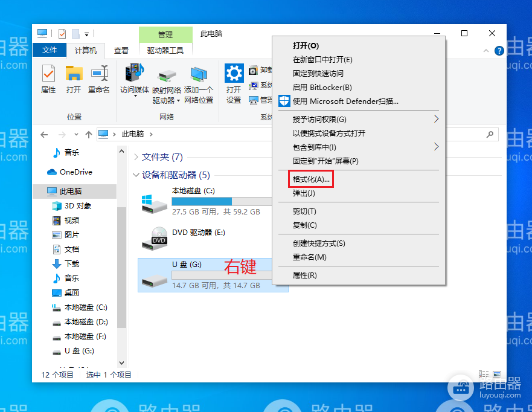The image size is (532, 412).
Task: Click the help question mark icon
Action: coord(499,51)
